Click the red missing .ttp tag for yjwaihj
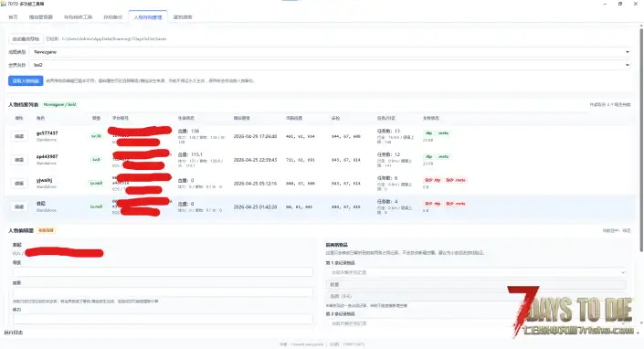This screenshot has width=644, height=349. pyautogui.click(x=432, y=180)
